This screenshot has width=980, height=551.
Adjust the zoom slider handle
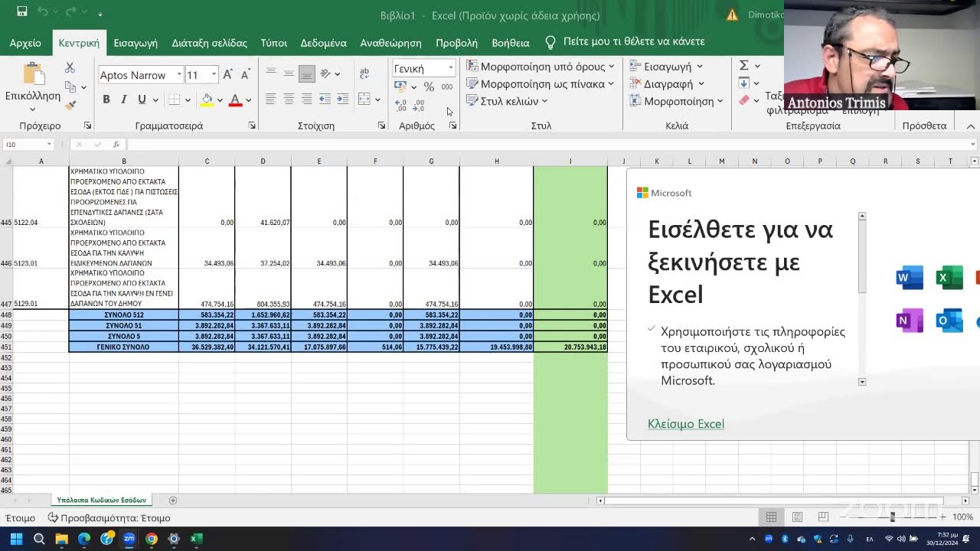pos(892,517)
